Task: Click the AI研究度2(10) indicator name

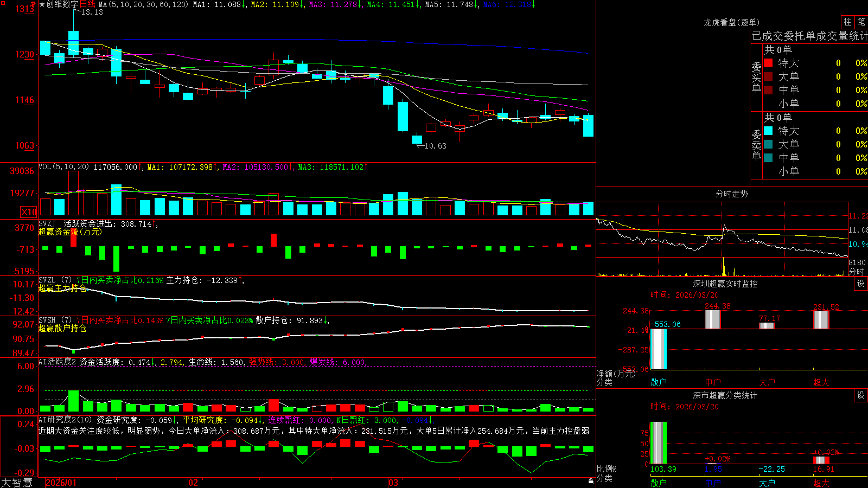Action: point(65,420)
